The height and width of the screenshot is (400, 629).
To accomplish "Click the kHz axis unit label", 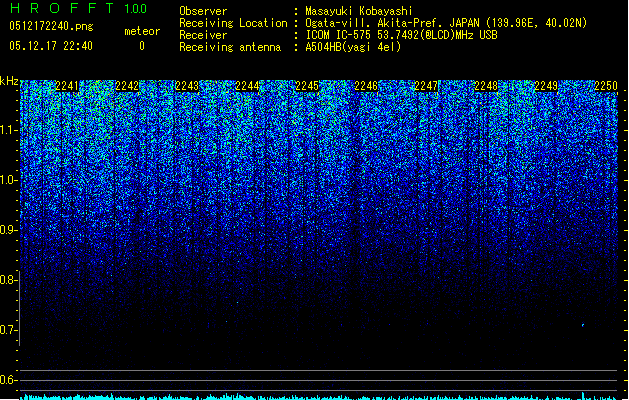I will (x=9, y=81).
